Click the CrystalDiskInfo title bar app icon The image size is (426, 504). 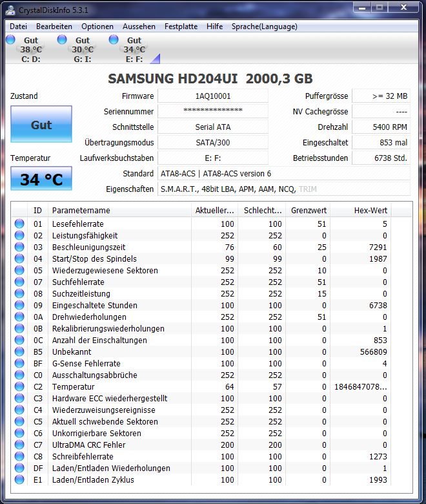click(x=10, y=10)
